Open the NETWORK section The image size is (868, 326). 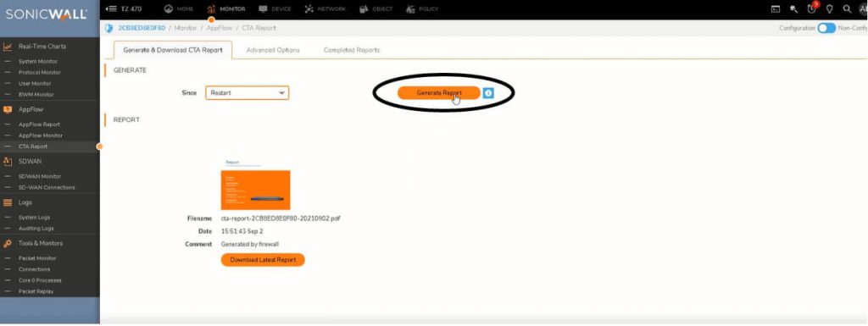point(325,8)
